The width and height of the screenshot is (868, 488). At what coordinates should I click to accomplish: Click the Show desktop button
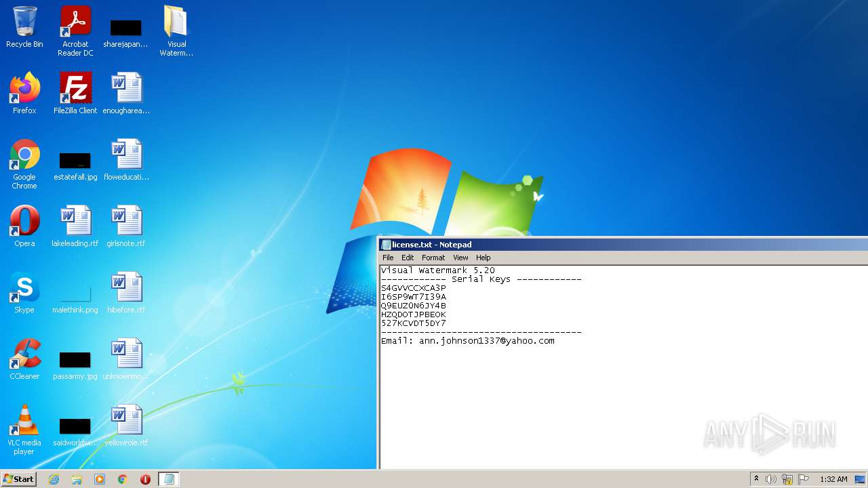pyautogui.click(x=860, y=479)
